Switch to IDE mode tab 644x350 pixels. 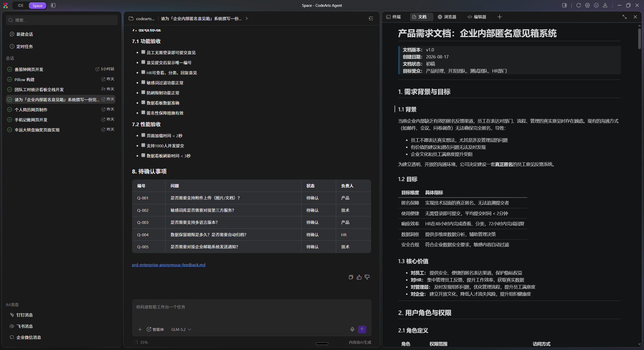[21, 5]
